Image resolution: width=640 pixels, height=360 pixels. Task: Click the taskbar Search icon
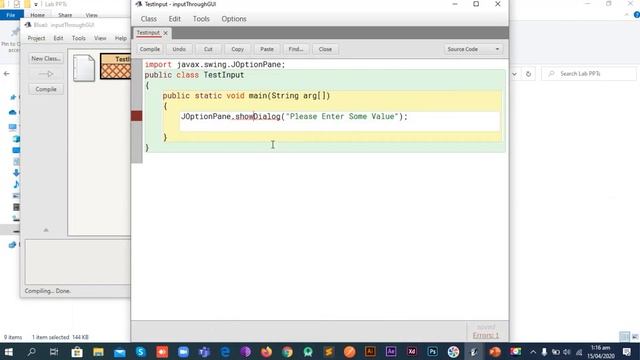click(x=31, y=351)
